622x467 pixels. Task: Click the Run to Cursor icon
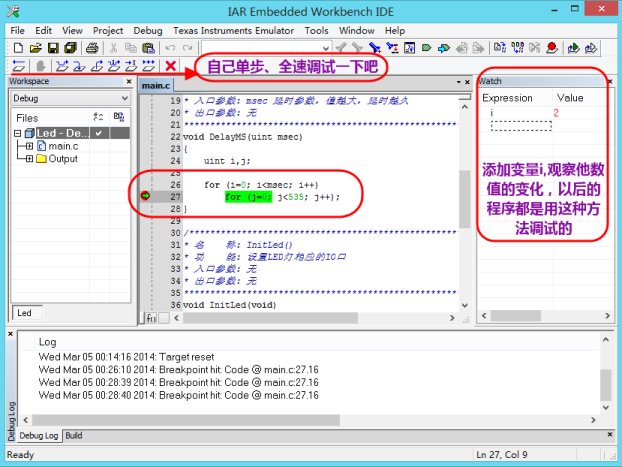(x=131, y=65)
